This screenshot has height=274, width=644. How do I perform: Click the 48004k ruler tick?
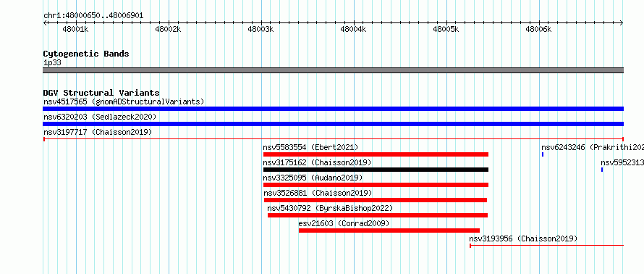coord(354,29)
